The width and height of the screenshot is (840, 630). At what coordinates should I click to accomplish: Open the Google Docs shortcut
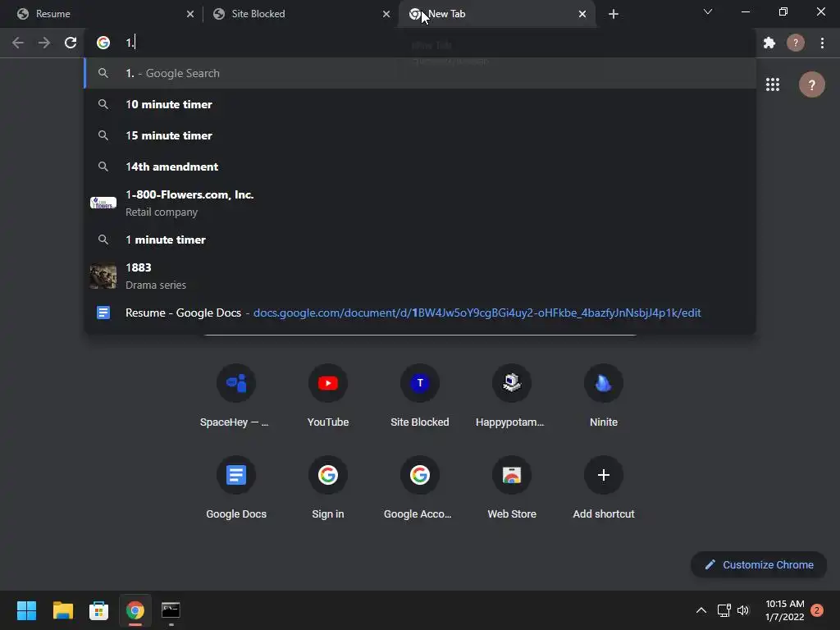pos(236,488)
